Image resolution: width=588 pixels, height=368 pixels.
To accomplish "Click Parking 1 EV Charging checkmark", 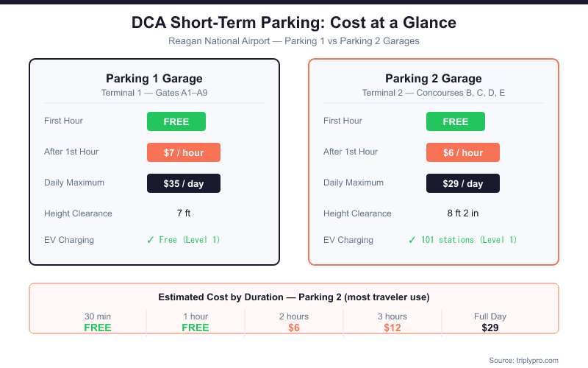I will (151, 240).
